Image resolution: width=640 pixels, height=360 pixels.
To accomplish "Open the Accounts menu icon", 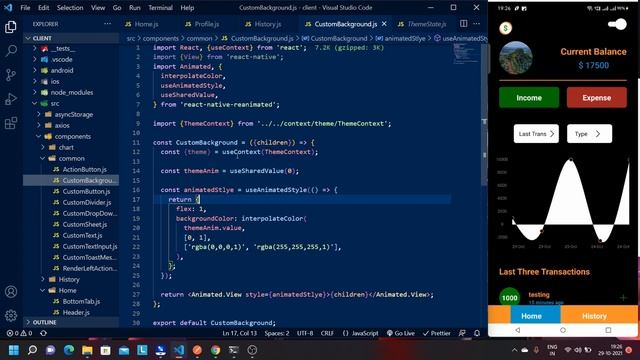I will (11, 291).
